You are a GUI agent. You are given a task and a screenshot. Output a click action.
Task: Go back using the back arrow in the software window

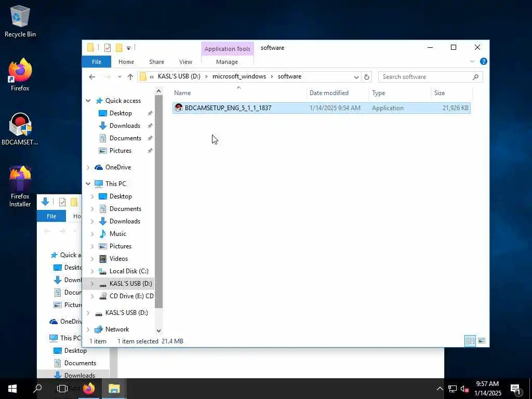[x=92, y=77]
